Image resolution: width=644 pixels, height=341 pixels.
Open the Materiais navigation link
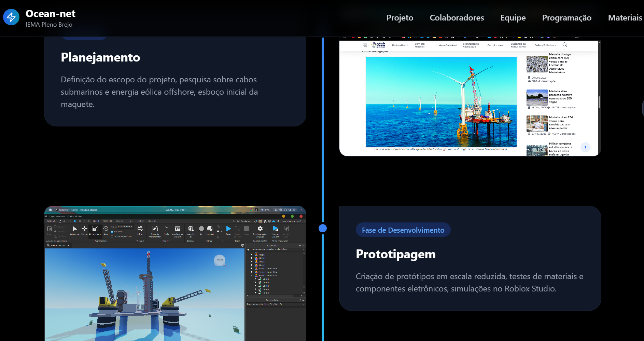[x=625, y=18]
